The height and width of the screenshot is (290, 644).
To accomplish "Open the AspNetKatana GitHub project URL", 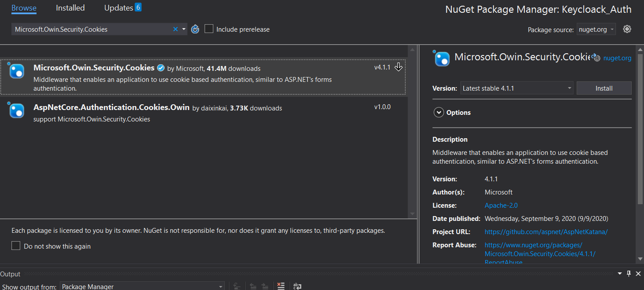I will [546, 231].
